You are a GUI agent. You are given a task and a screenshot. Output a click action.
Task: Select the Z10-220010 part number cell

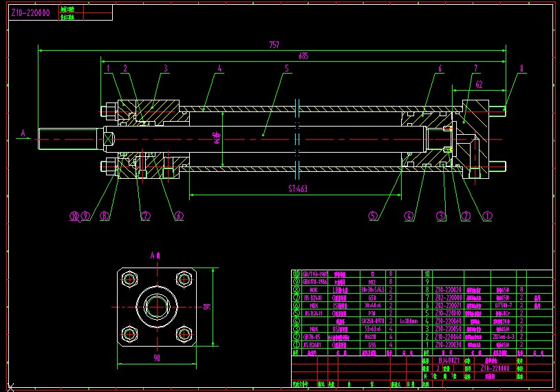point(449,314)
